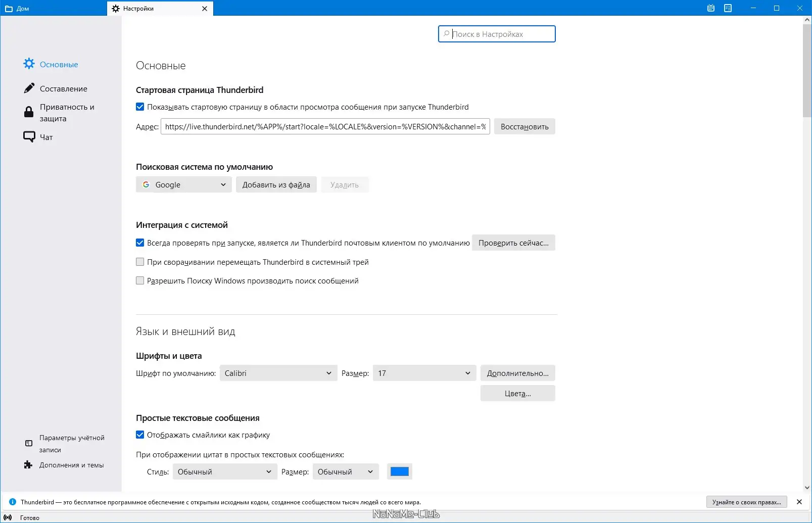
Task: Pick the blue quote color swatch
Action: (x=400, y=471)
